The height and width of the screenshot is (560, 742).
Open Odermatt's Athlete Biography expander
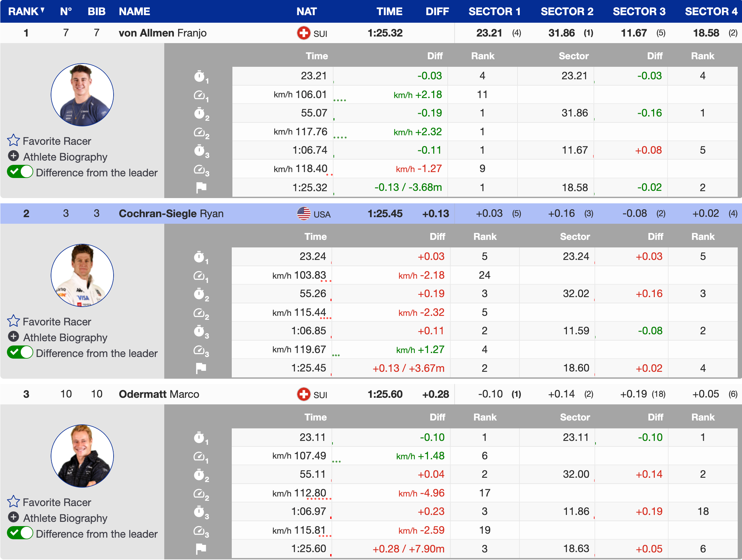13,518
